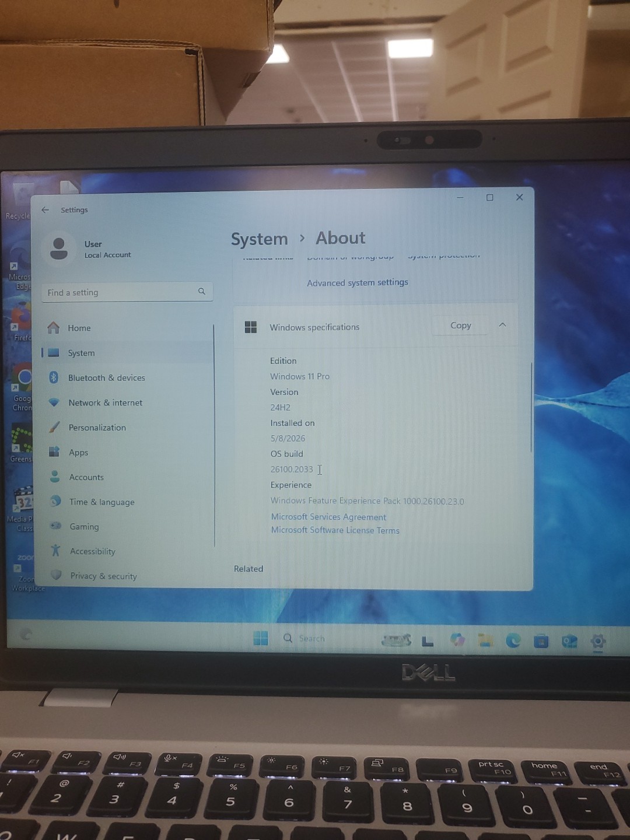Go back with the Settings back arrow
630x840 pixels.
click(x=45, y=210)
